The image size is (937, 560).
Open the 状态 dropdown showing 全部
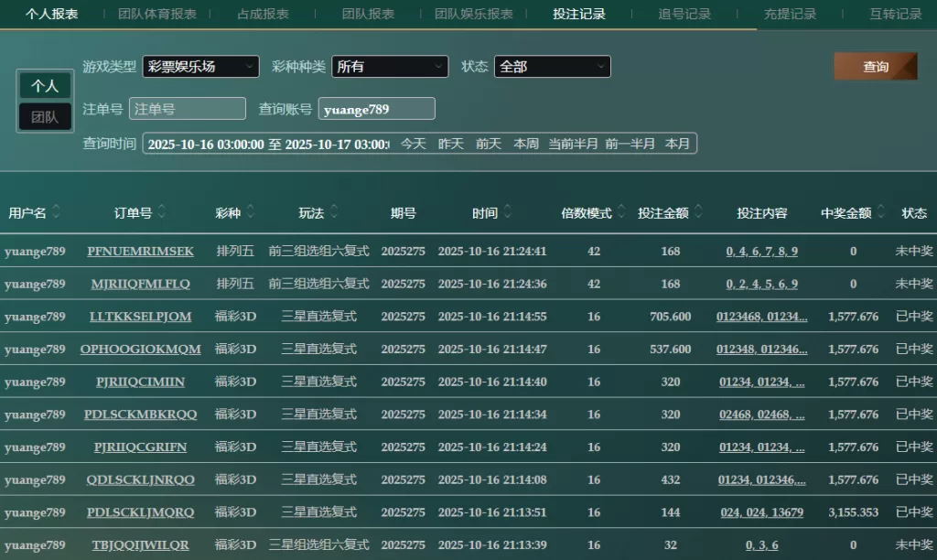[552, 67]
